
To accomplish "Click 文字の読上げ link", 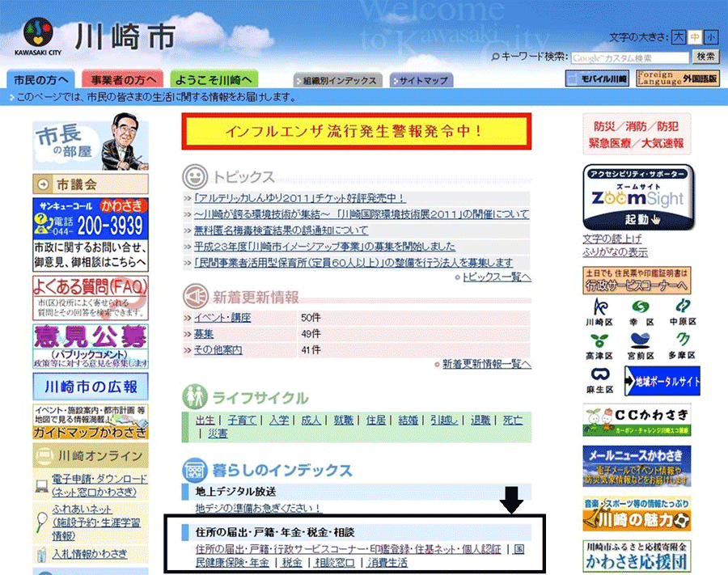I will [x=612, y=239].
